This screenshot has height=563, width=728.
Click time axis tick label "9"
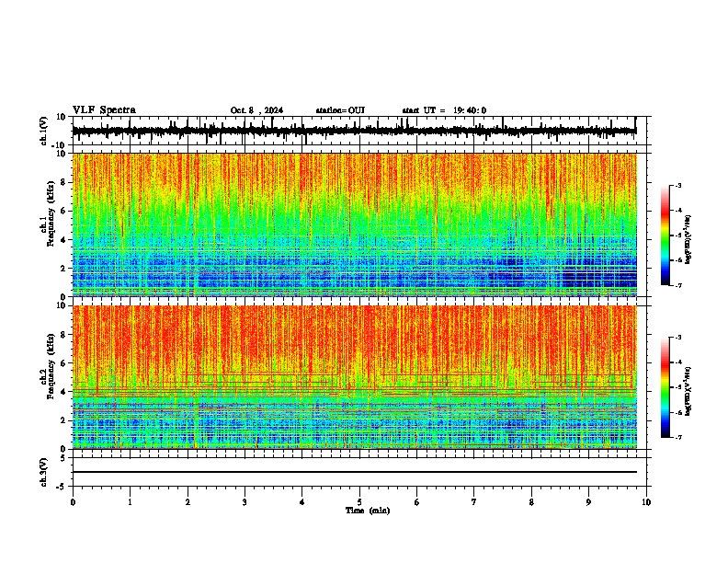click(588, 502)
